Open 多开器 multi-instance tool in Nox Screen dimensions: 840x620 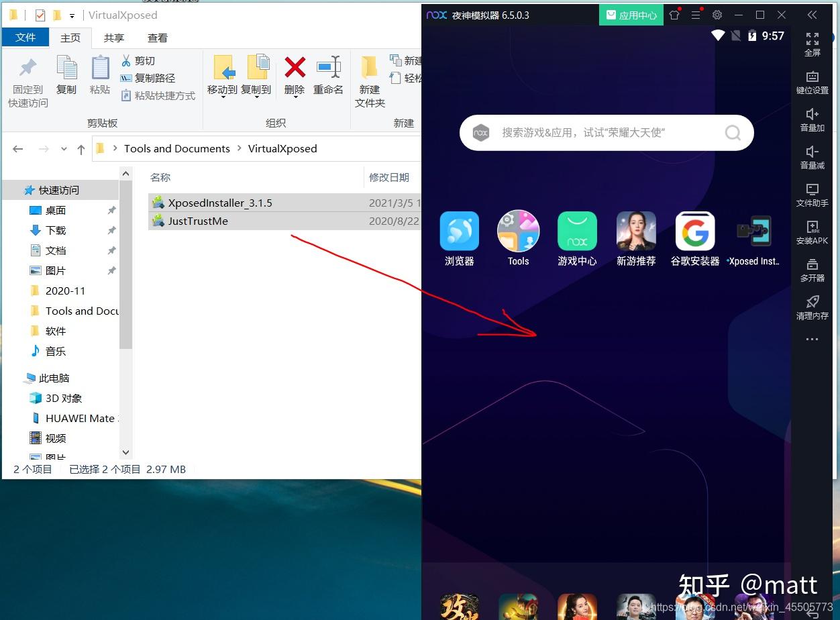(812, 270)
